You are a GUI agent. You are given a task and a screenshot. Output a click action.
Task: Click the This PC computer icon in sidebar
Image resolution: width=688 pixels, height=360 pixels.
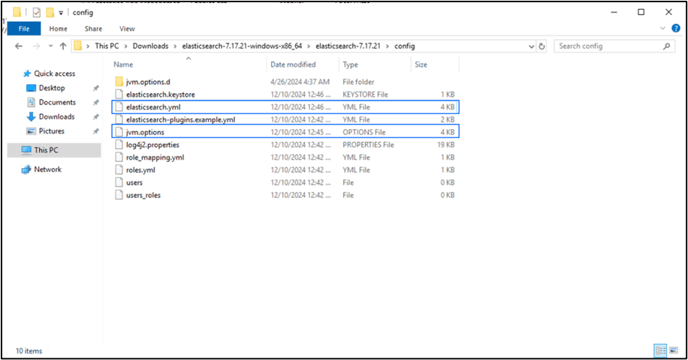(26, 150)
